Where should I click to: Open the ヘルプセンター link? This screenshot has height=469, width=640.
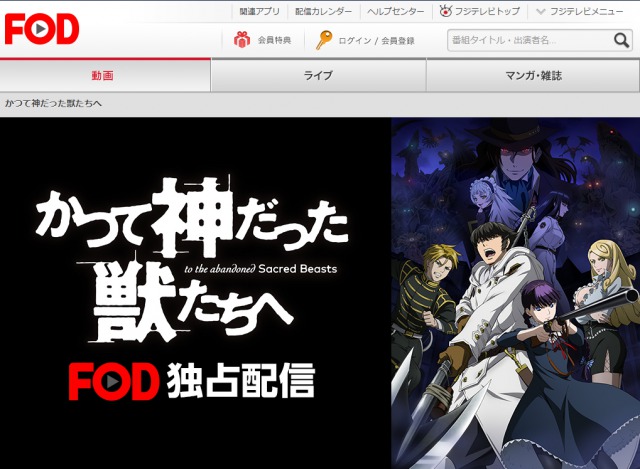tap(396, 11)
